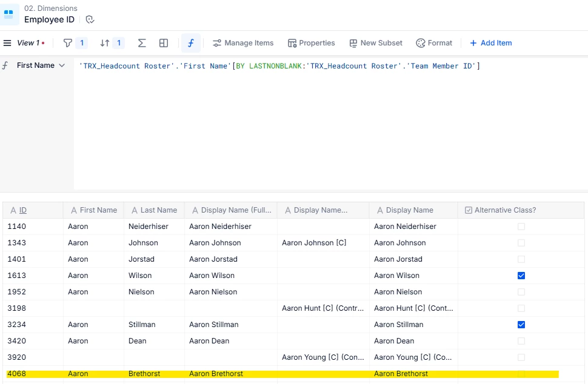The width and height of the screenshot is (588, 384).
Task: Open the Format options
Action: [x=434, y=43]
